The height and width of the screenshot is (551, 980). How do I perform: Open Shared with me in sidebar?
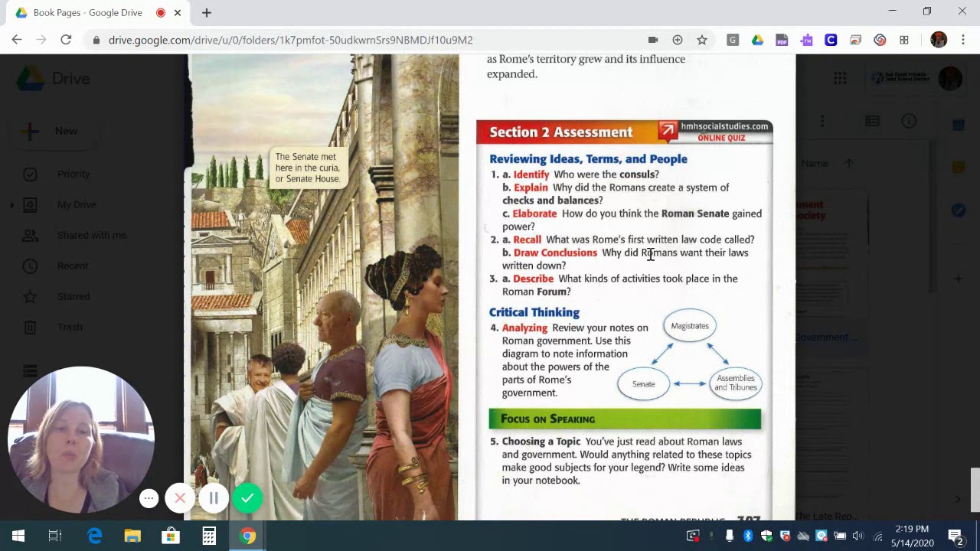tap(92, 235)
